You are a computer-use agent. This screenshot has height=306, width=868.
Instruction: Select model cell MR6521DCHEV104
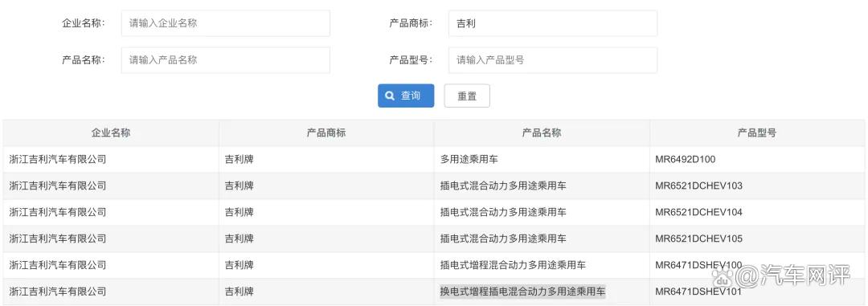click(x=698, y=212)
